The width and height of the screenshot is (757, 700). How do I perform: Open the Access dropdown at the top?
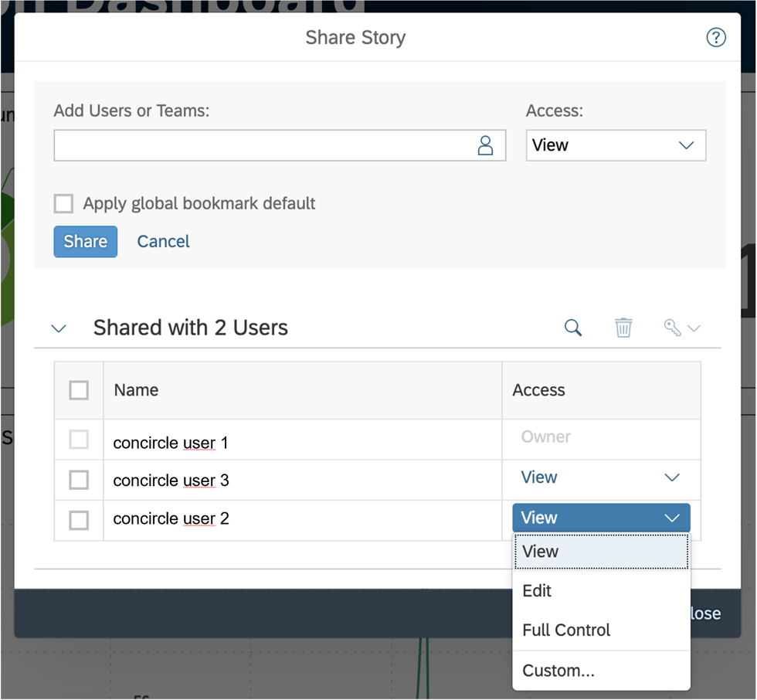click(616, 145)
